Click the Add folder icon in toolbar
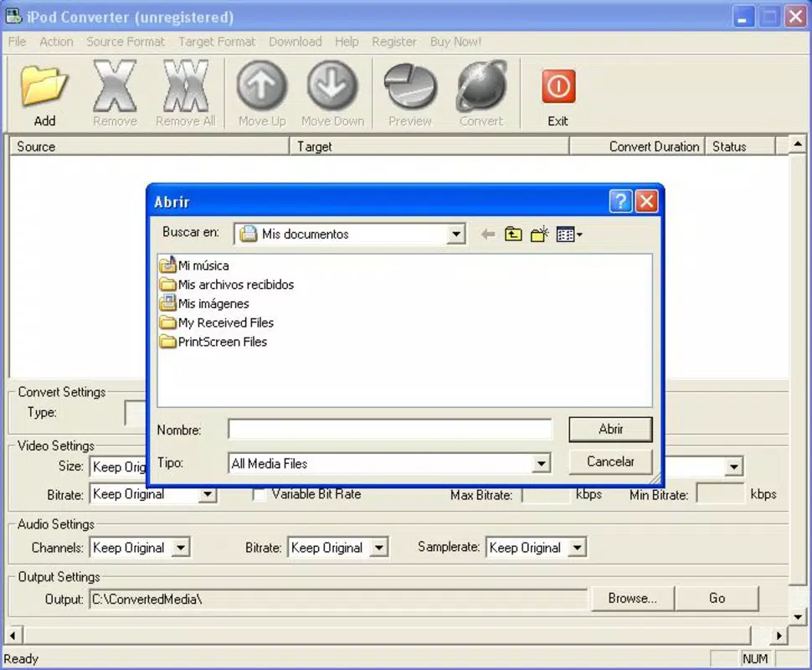812x670 pixels. click(x=44, y=85)
